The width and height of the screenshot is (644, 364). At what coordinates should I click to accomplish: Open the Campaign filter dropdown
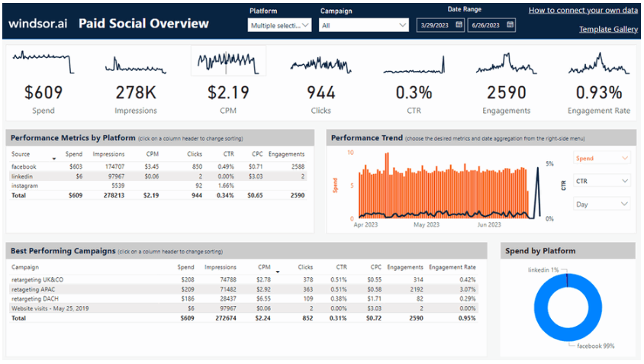364,25
